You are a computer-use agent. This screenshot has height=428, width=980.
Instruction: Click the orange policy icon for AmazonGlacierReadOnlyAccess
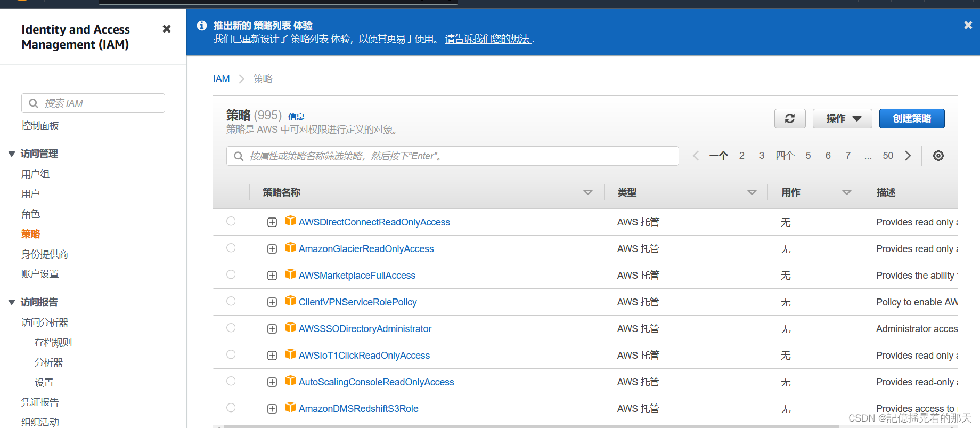(x=290, y=247)
